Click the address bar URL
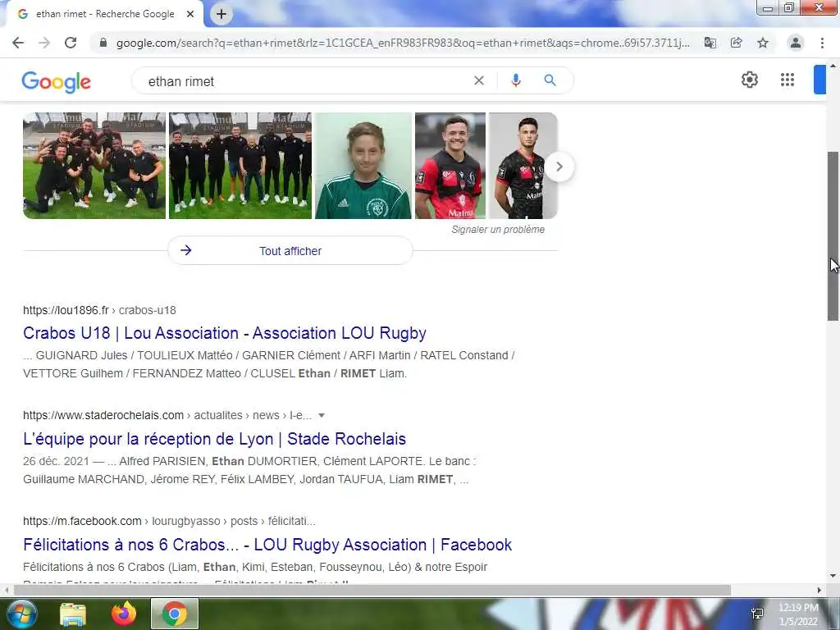This screenshot has height=630, width=840. tap(403, 43)
